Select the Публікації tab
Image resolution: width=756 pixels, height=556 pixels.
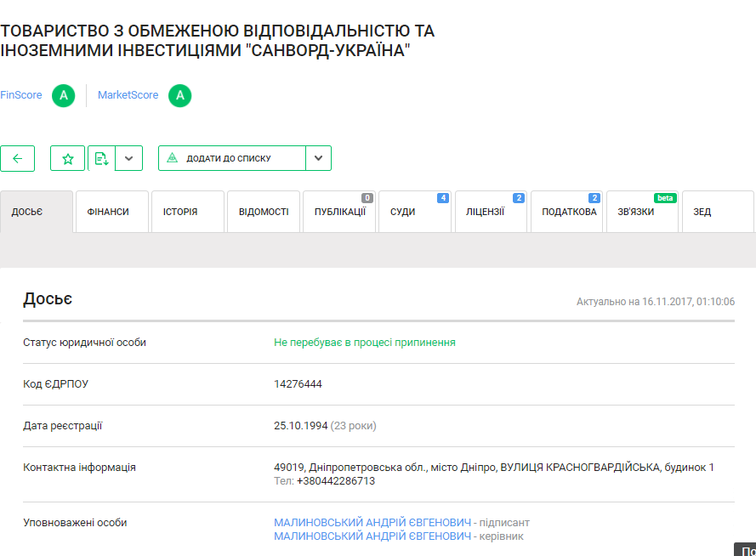click(339, 212)
